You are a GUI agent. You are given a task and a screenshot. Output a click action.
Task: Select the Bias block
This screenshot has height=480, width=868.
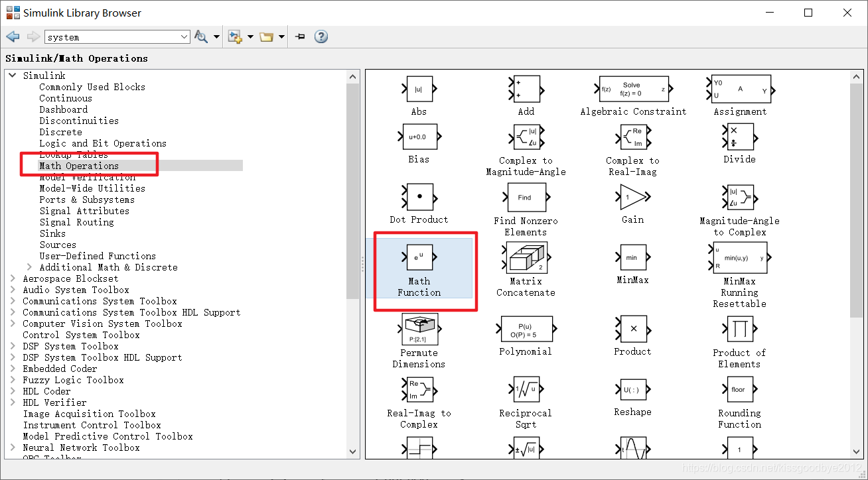(x=419, y=137)
